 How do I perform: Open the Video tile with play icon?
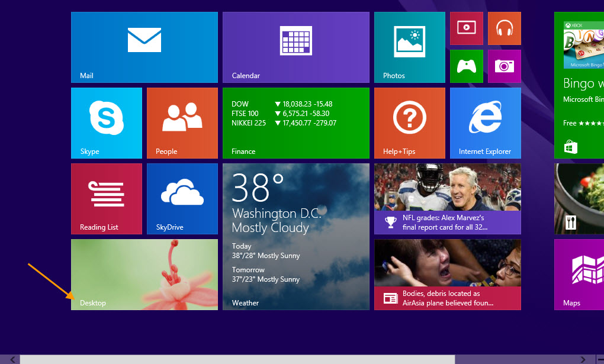coord(467,28)
